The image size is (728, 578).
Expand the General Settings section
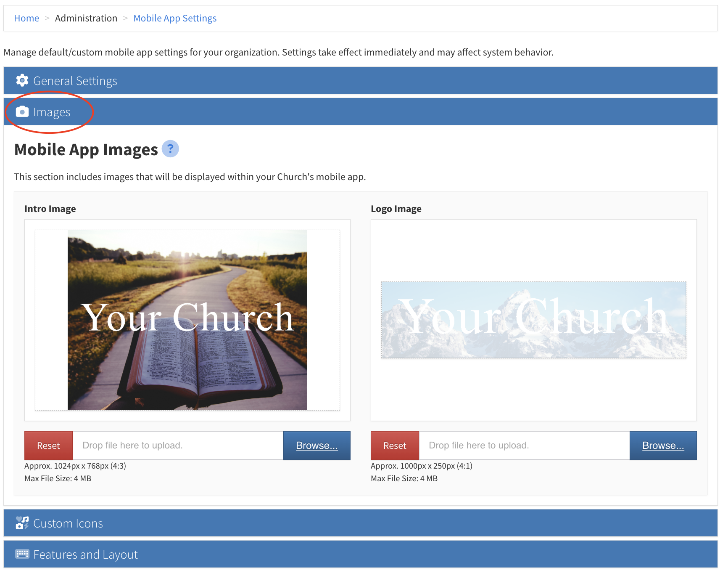pyautogui.click(x=361, y=80)
